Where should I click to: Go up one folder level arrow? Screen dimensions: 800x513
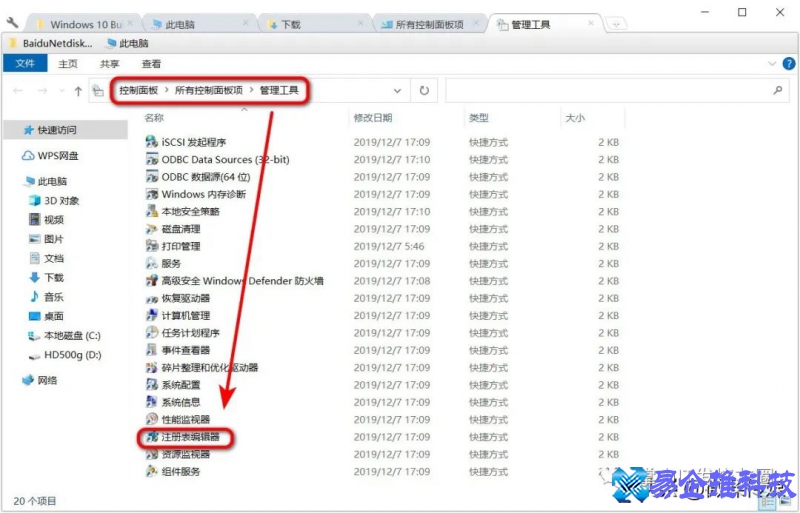click(78, 91)
